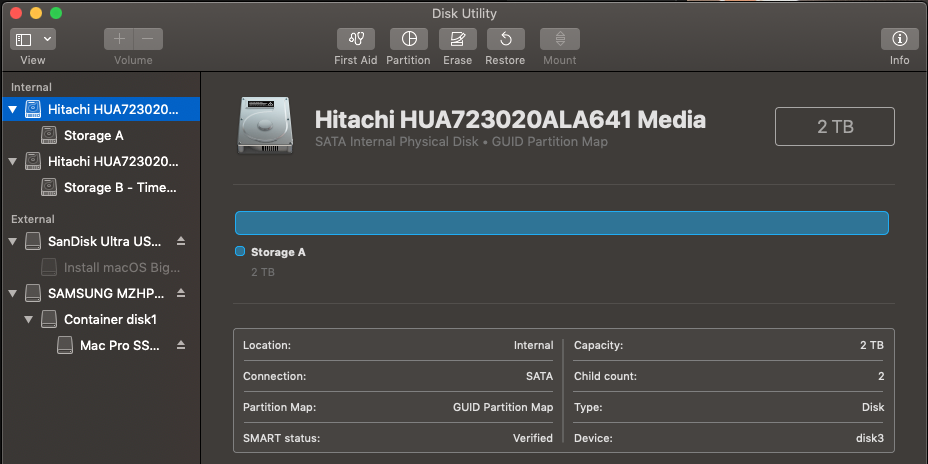Click the Connection SATA value
Viewport: 928px width, 464px height.
click(540, 376)
